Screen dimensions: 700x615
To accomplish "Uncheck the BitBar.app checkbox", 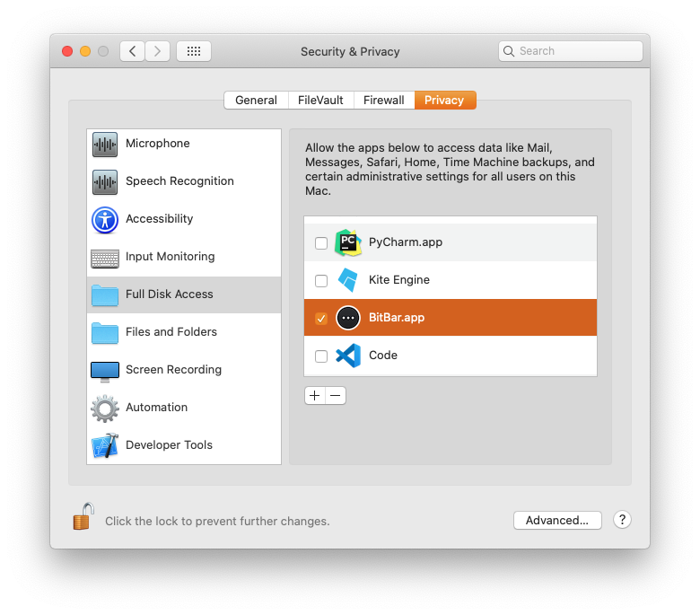I will (321, 319).
